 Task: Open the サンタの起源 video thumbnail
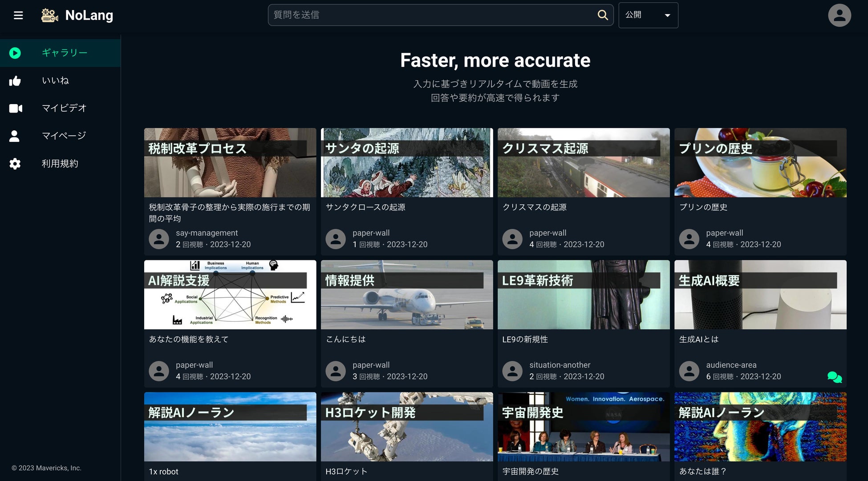tap(406, 163)
